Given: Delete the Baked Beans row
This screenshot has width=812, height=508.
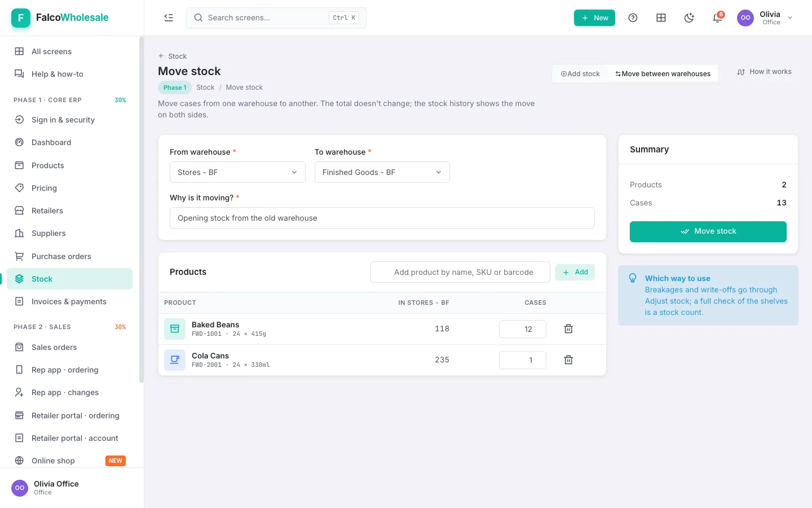Looking at the screenshot, I should coord(568,329).
